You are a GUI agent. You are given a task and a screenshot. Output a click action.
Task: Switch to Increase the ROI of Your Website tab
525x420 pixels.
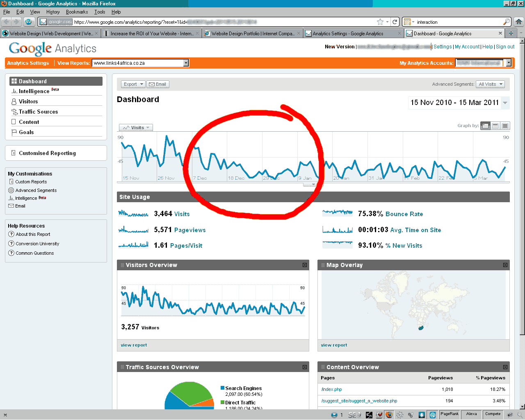[x=151, y=33]
